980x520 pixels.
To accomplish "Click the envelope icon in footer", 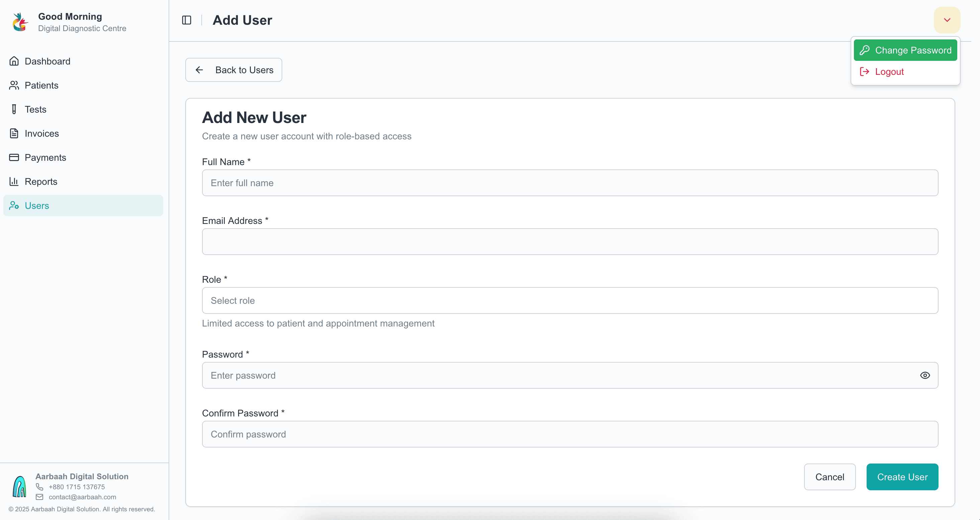I will click(39, 497).
